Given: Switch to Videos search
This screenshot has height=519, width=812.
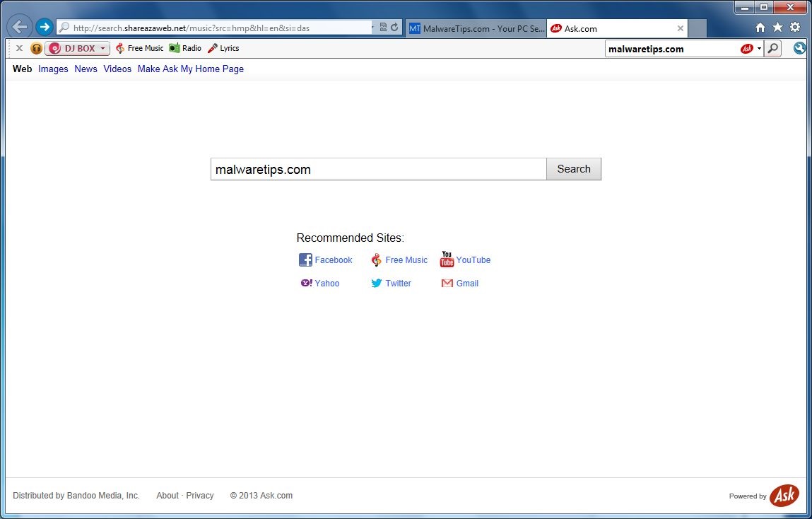Looking at the screenshot, I should 117,69.
